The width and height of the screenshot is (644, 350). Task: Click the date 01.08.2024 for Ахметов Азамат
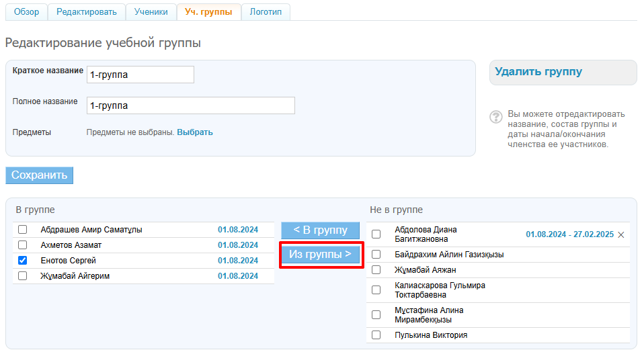pyautogui.click(x=237, y=245)
